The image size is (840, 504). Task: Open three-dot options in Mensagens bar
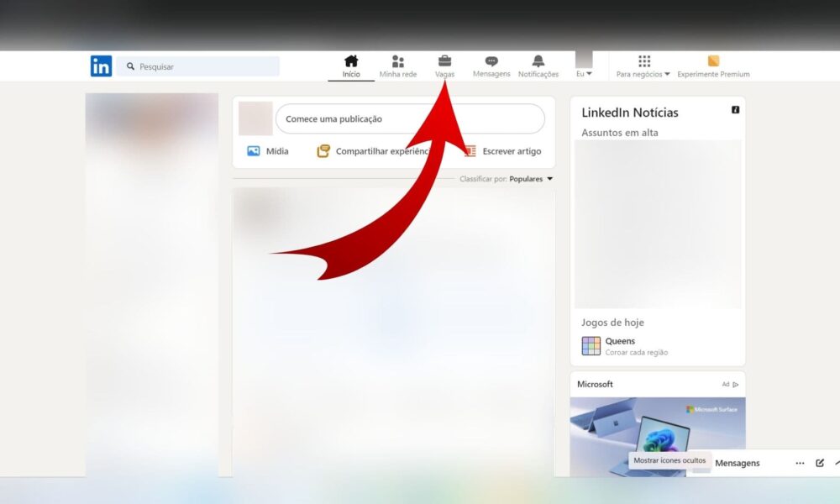coord(800,463)
